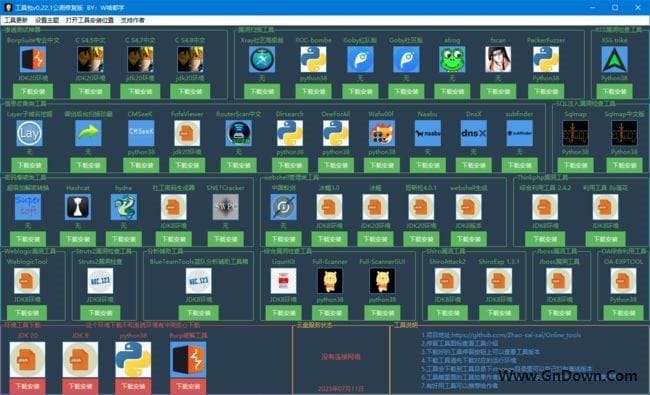650x395 pixels.
Task: Click the Xray tool icon
Action: point(262,59)
